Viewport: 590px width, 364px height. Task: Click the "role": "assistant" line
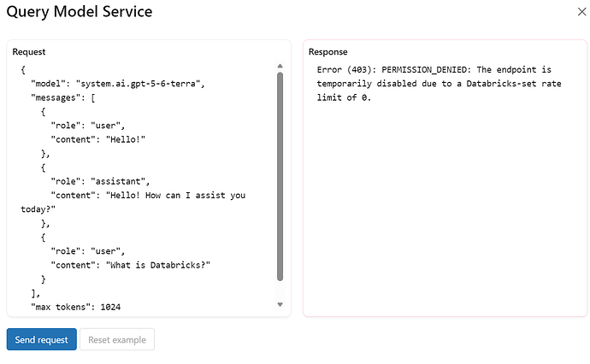(x=100, y=181)
